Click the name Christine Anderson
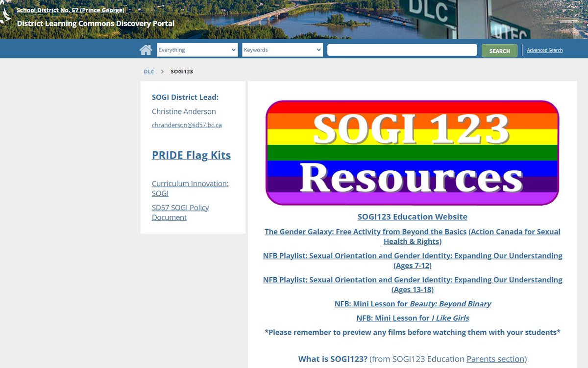588x368 pixels. click(184, 111)
